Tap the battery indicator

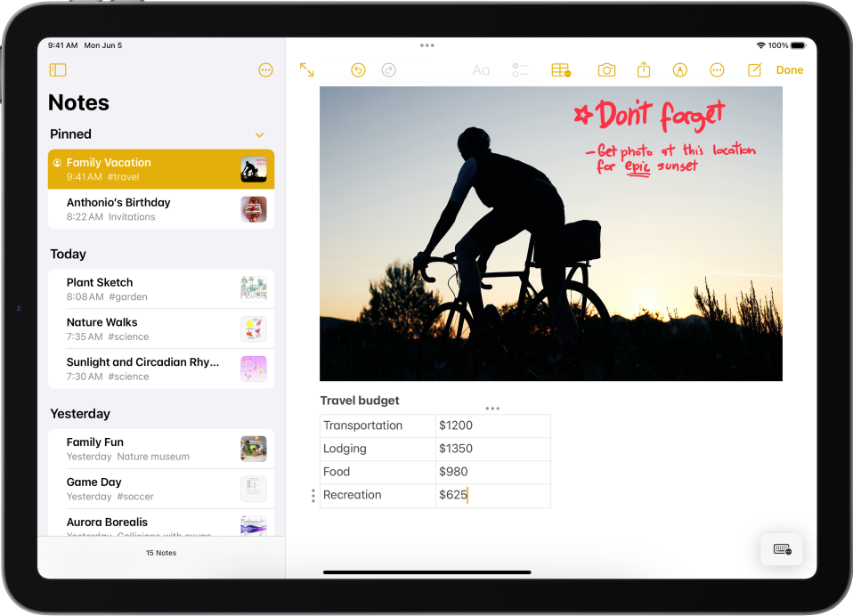pyautogui.click(x=798, y=45)
